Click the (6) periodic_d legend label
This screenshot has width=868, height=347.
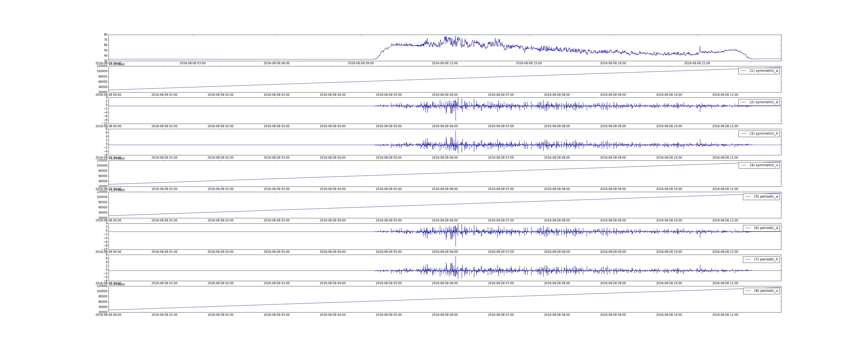coord(766,228)
